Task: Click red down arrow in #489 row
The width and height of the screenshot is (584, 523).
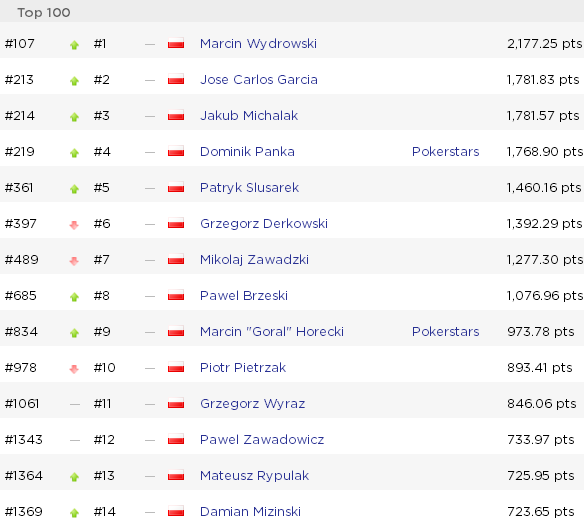Action: tap(74, 261)
